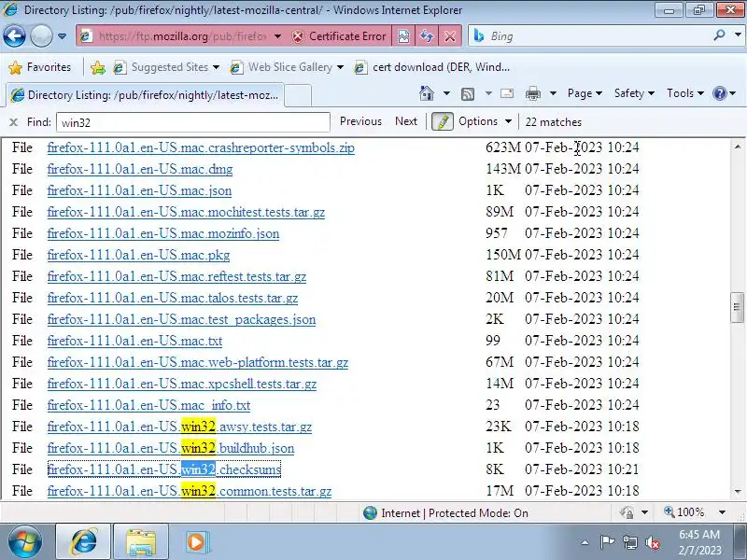Open mac.crashreporter-symbols.zip link

click(x=201, y=147)
